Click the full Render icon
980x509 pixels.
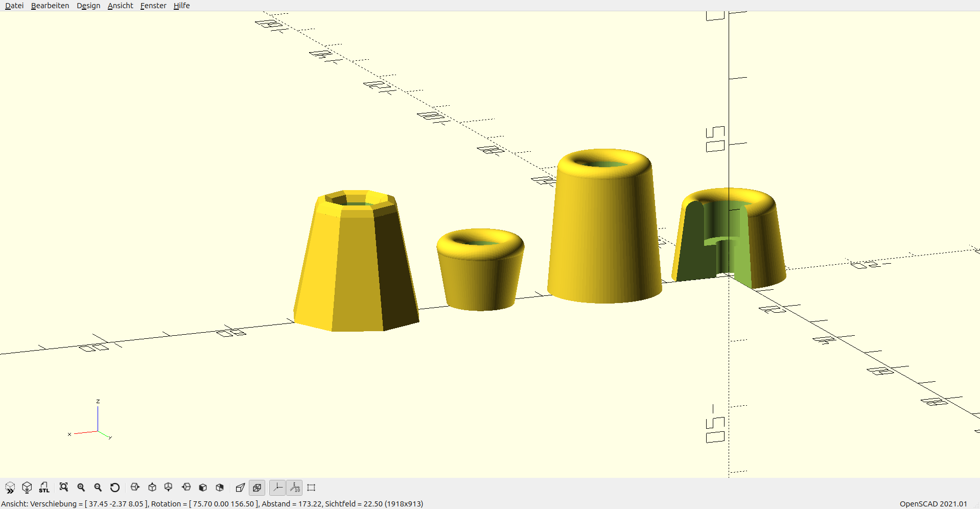(27, 488)
